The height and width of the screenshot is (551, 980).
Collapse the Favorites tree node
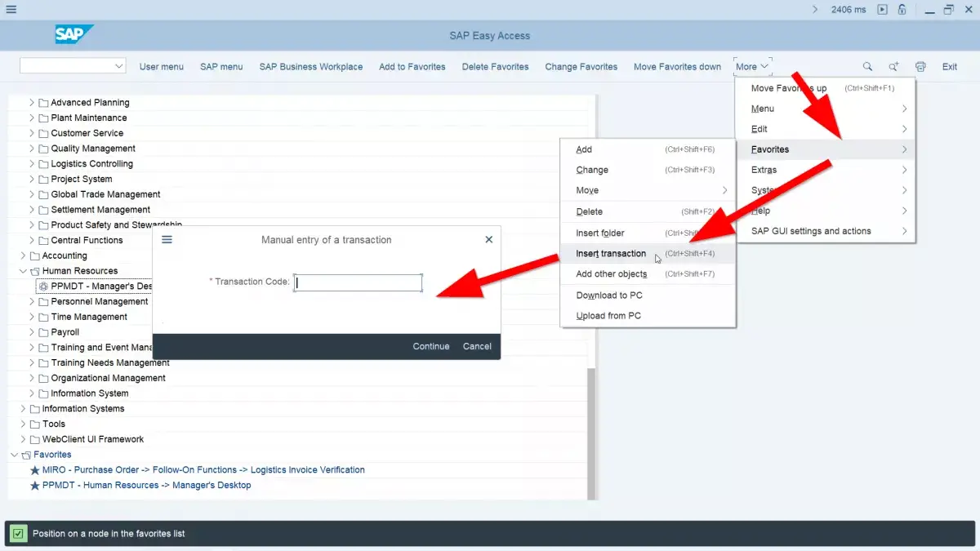pyautogui.click(x=14, y=455)
